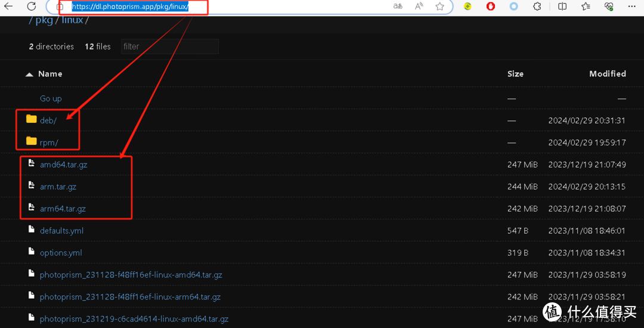
Task: View site info lock icon in address bar
Action: click(x=60, y=7)
